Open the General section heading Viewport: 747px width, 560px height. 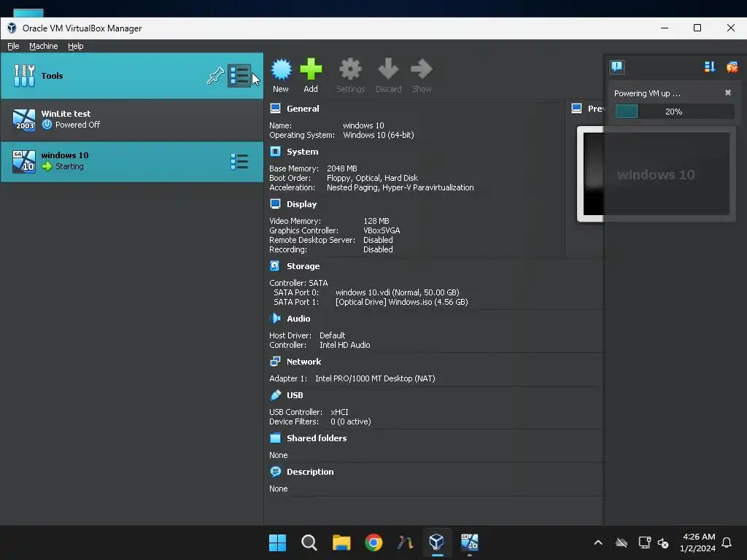point(303,109)
